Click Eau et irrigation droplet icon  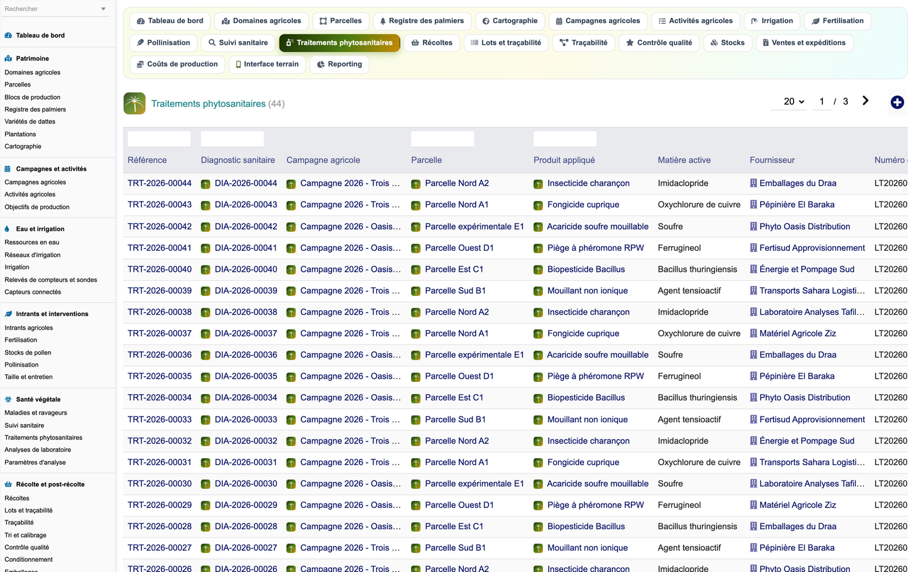(x=8, y=229)
